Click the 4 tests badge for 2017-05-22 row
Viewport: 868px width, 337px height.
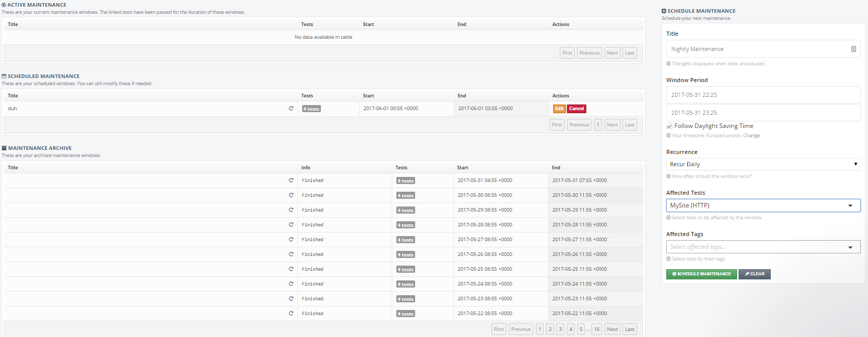tap(405, 314)
